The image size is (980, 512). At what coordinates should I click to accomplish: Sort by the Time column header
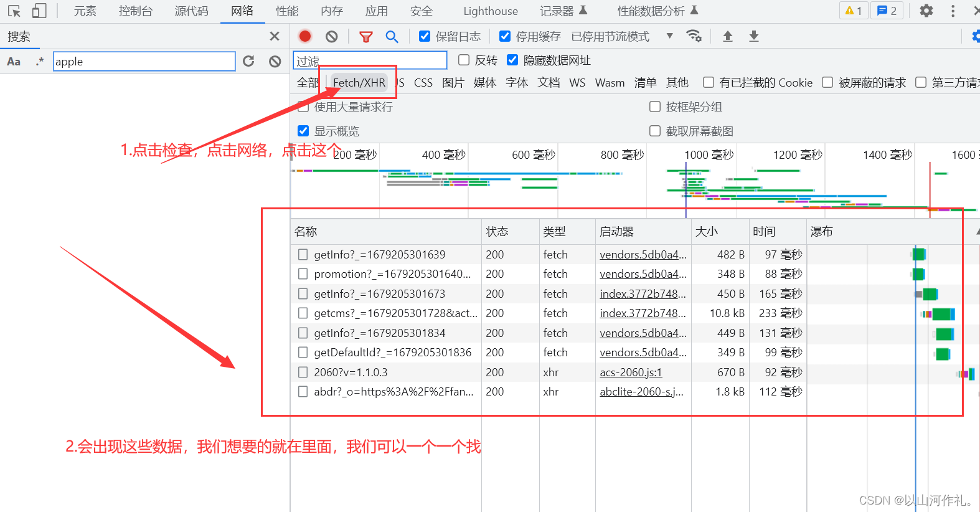(x=778, y=232)
